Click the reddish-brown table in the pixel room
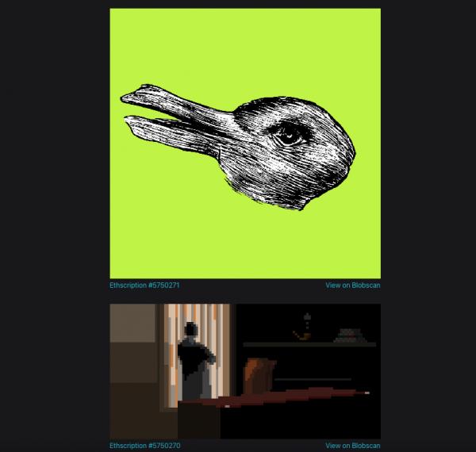 294,395
